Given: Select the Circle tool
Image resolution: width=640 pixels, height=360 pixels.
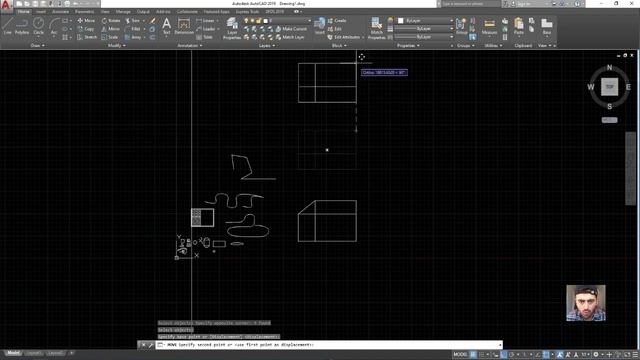Looking at the screenshot, I should [38, 26].
